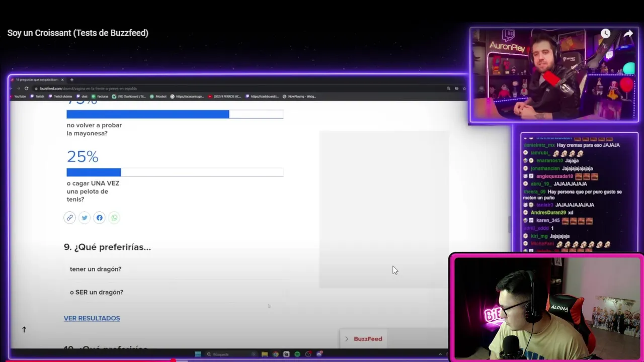Share the question via WhatsApp
Image resolution: width=644 pixels, height=362 pixels.
[114, 218]
